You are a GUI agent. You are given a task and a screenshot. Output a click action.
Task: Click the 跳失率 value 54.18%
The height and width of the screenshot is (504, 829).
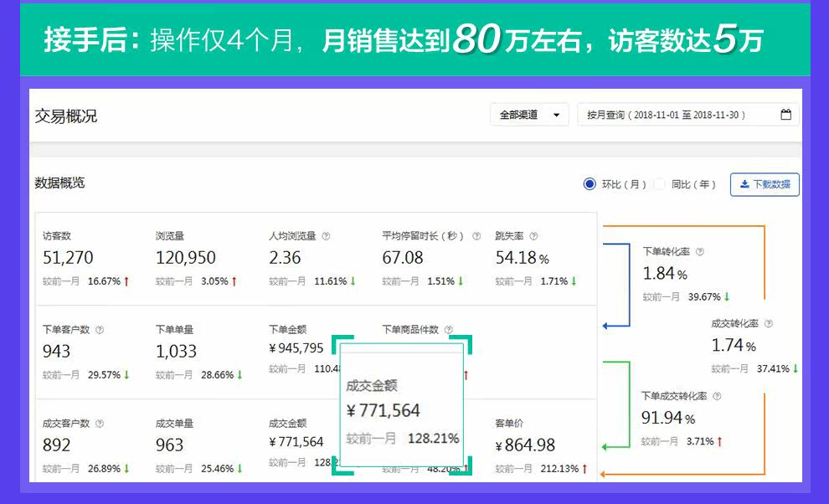[522, 258]
